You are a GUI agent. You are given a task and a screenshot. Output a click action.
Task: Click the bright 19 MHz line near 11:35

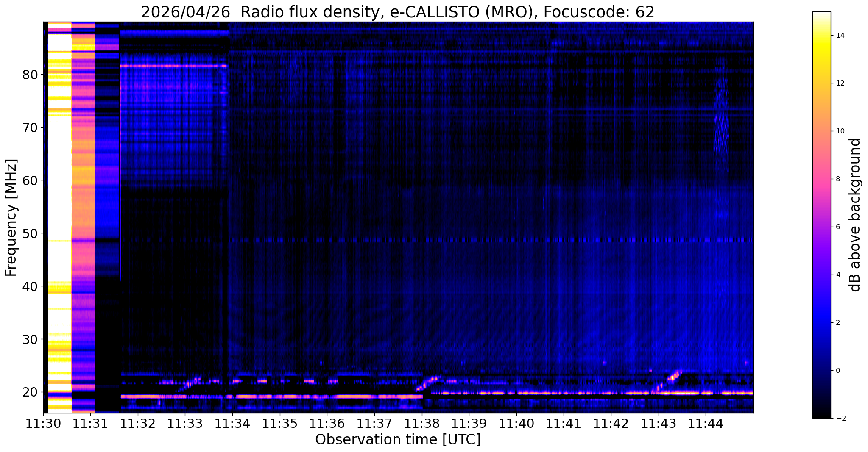pos(271,397)
